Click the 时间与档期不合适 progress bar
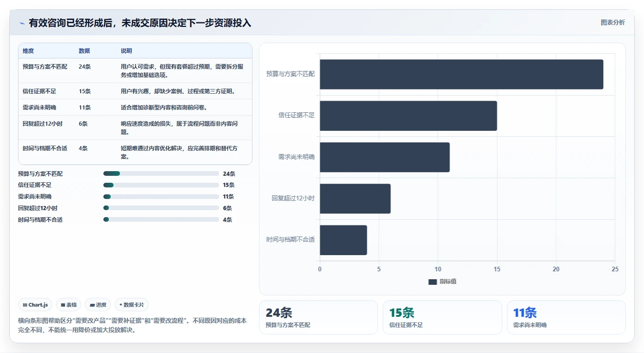The image size is (644, 353). point(161,219)
